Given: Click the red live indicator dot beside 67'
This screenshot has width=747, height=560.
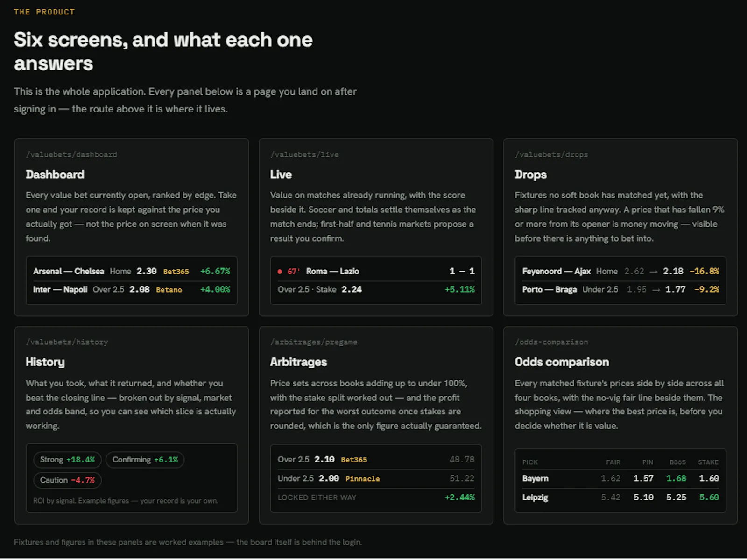Looking at the screenshot, I should [280, 272].
